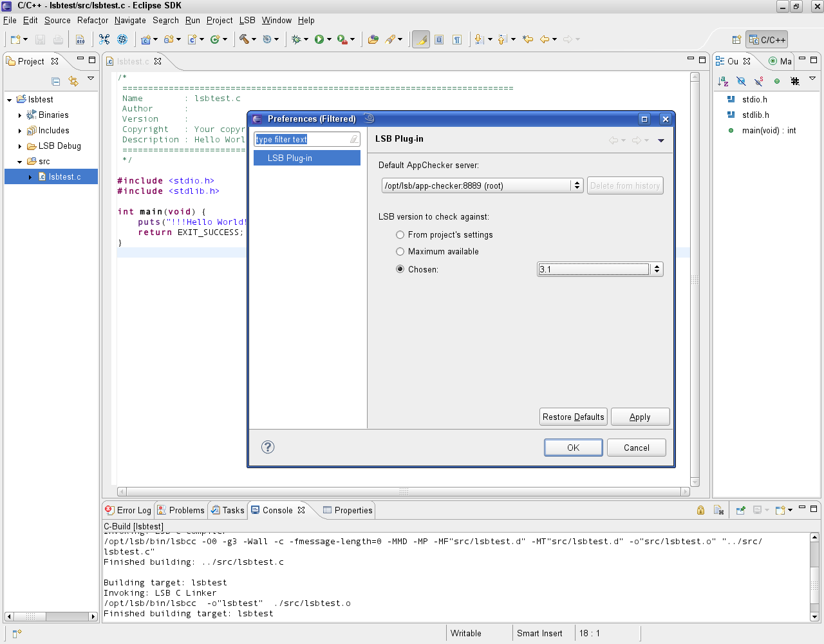824x644 pixels.
Task: Switch to Problems tab
Action: click(181, 510)
